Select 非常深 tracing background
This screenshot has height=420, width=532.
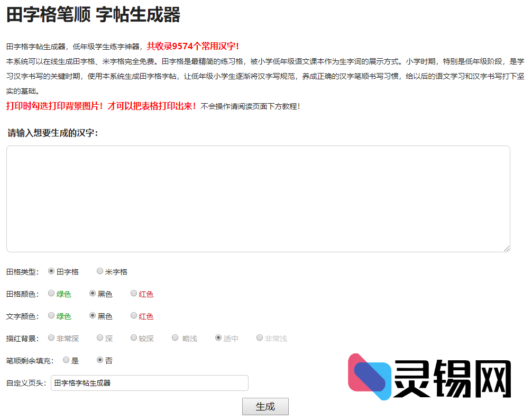coord(51,337)
